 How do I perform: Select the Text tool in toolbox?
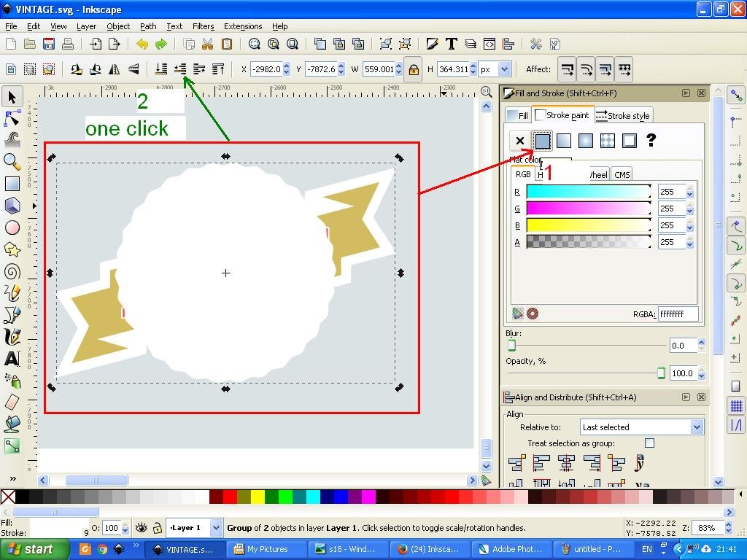coord(12,359)
